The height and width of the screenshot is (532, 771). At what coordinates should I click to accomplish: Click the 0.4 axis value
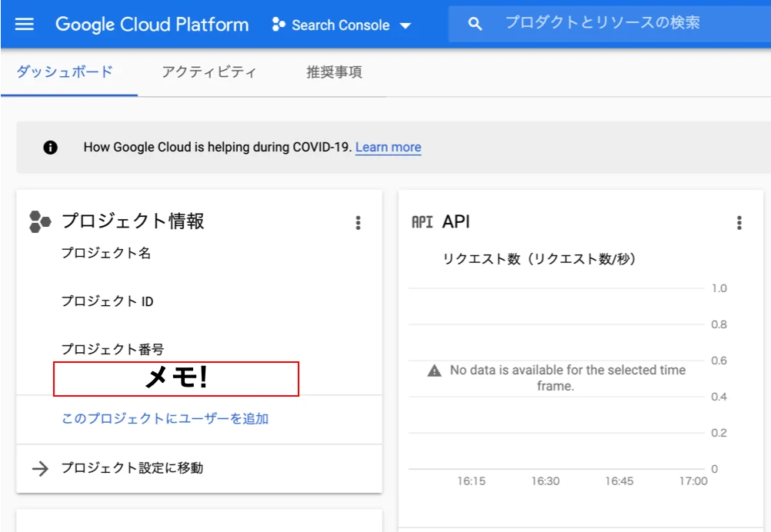(719, 397)
